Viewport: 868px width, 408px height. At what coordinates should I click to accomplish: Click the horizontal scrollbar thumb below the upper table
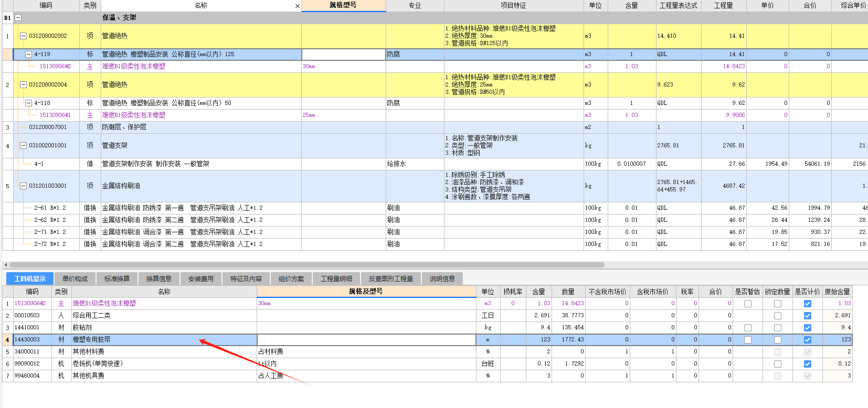[x=307, y=265]
